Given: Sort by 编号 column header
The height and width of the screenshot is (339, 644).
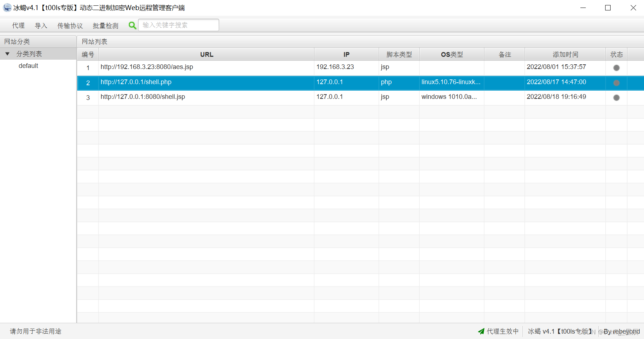Looking at the screenshot, I should [88, 54].
